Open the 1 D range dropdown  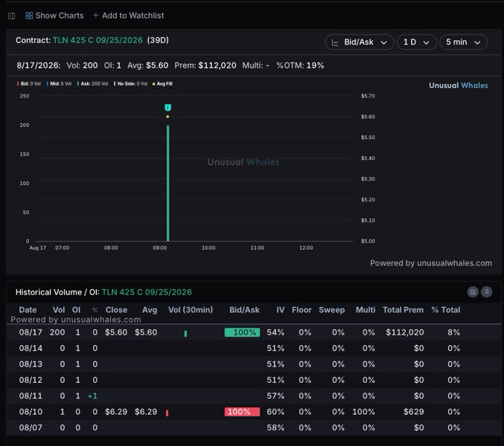(416, 42)
